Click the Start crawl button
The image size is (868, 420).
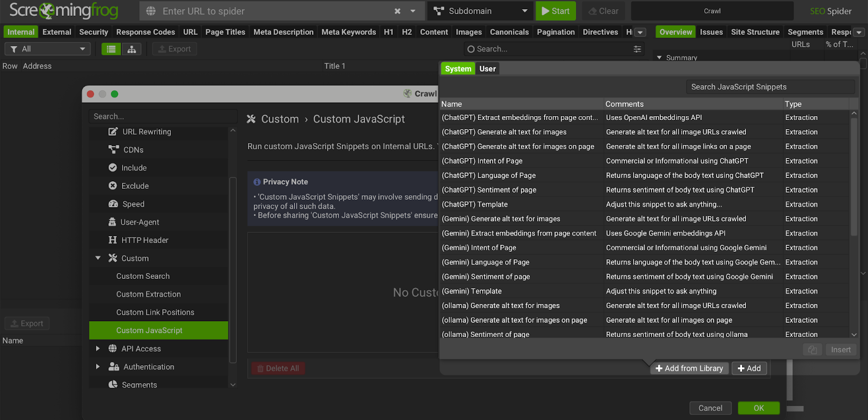click(556, 11)
